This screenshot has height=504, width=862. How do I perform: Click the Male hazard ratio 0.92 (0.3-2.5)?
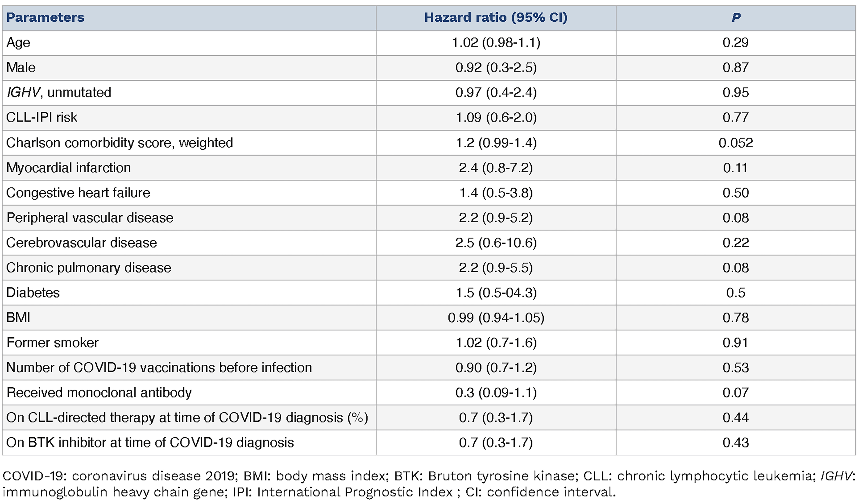496,67
